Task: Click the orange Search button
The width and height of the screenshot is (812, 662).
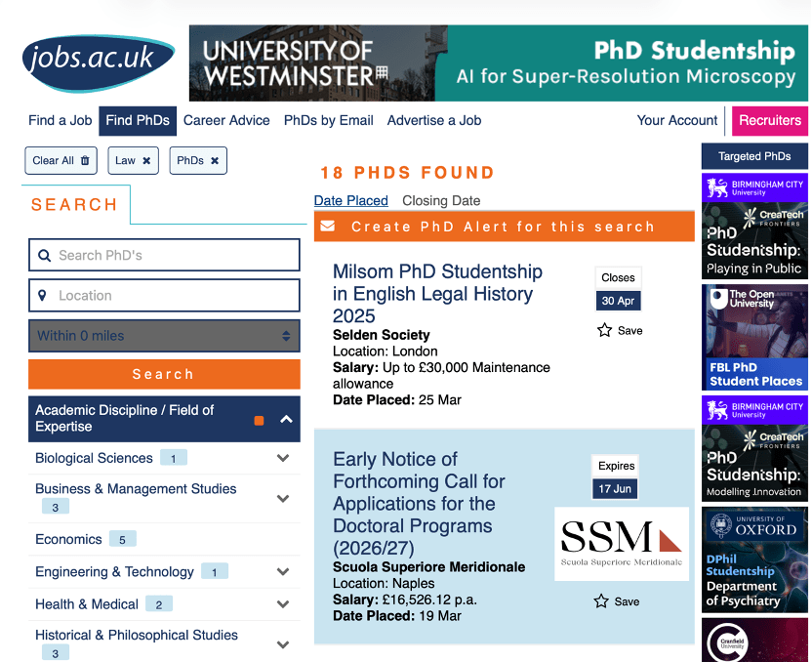Action: (164, 374)
